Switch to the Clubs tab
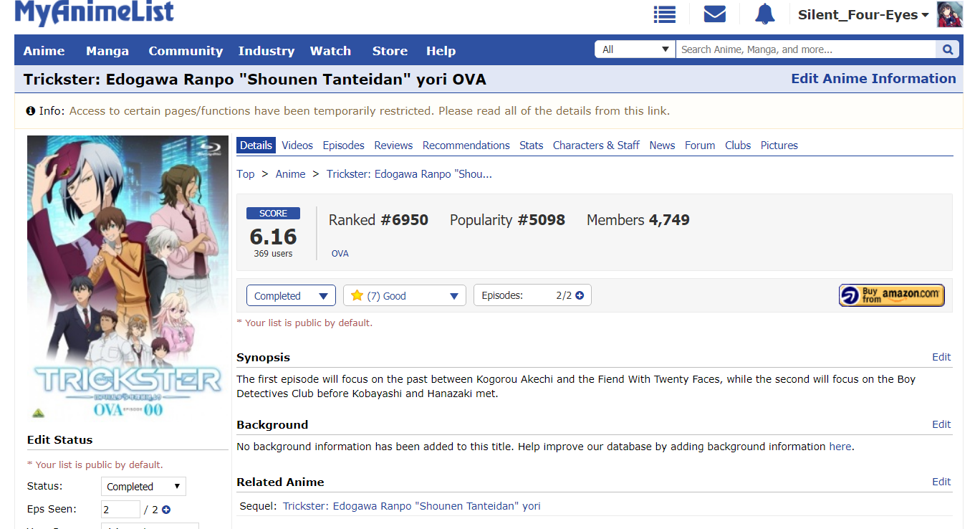Viewport: 980px width, 529px height. (738, 146)
